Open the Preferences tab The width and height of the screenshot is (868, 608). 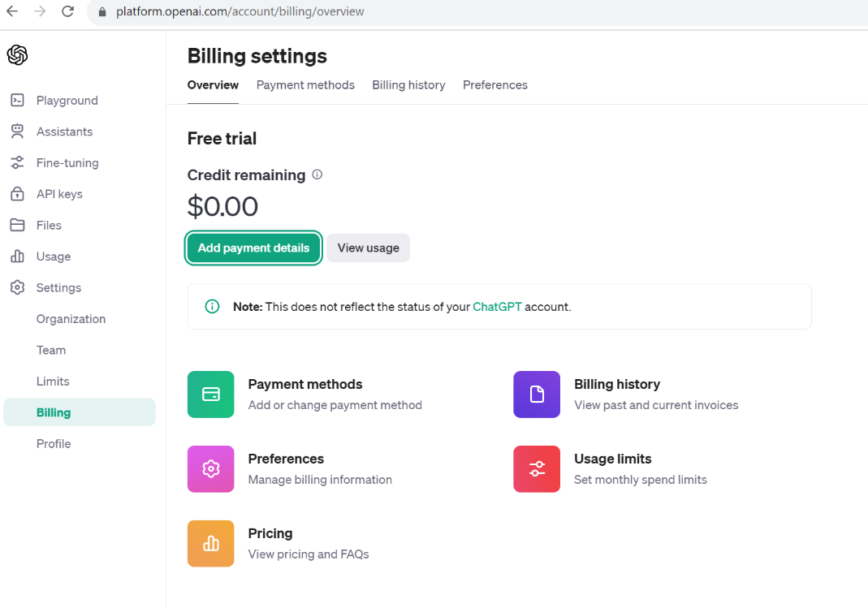point(495,85)
